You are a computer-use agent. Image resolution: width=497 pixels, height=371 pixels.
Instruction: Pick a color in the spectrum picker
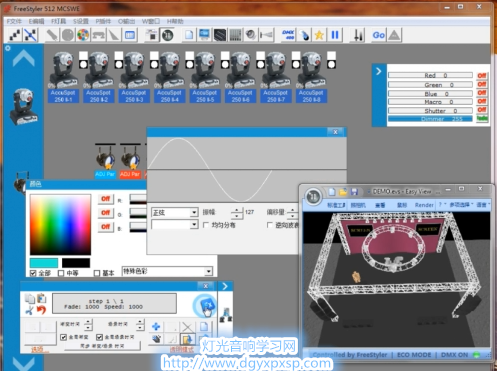point(60,225)
